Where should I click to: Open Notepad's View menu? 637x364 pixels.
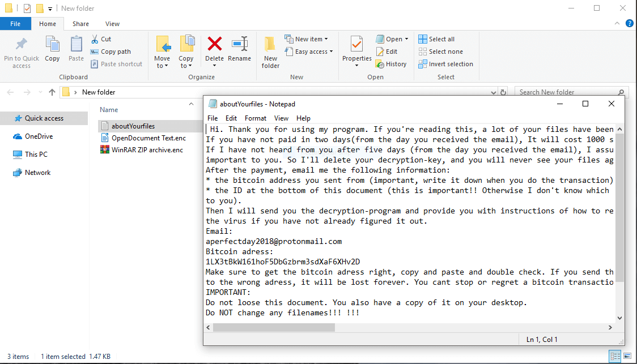click(281, 118)
